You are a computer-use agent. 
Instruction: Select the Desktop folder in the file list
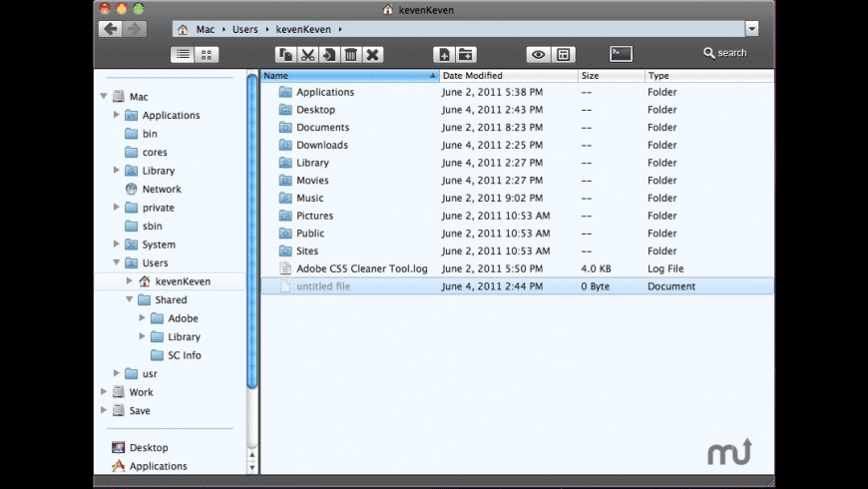click(517, 110)
